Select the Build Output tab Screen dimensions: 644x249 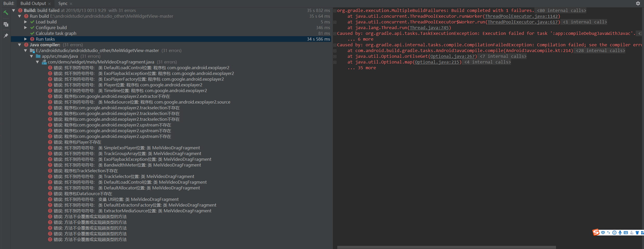pyautogui.click(x=32, y=3)
